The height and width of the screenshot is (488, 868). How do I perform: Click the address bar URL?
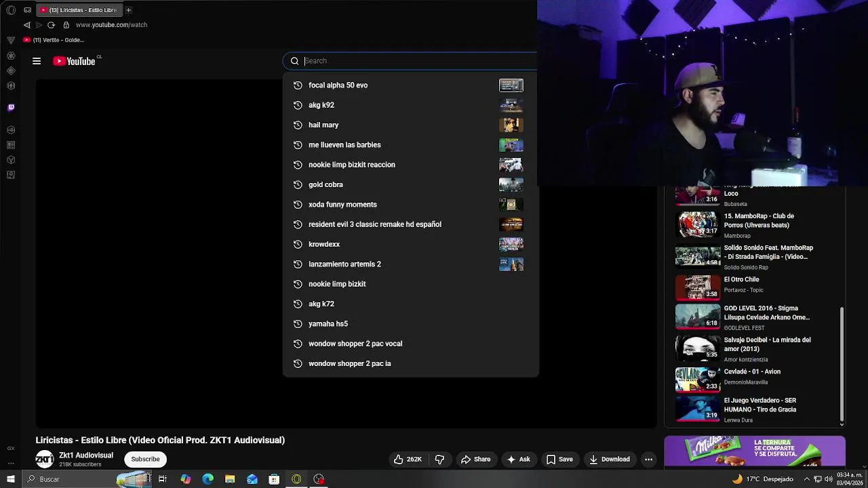(111, 25)
